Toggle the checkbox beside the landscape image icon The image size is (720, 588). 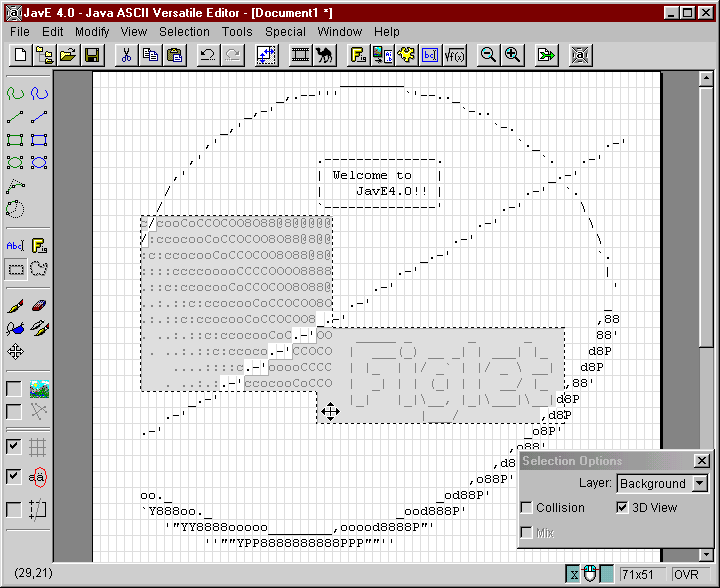click(x=14, y=389)
